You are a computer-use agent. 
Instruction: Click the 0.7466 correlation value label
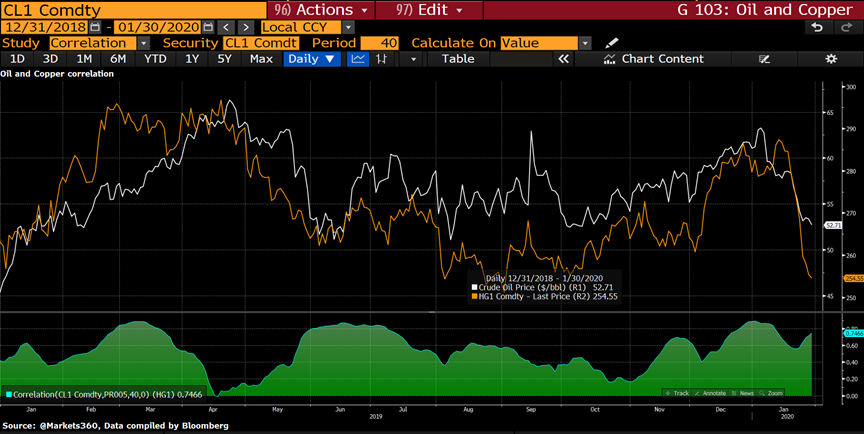pyautogui.click(x=854, y=333)
